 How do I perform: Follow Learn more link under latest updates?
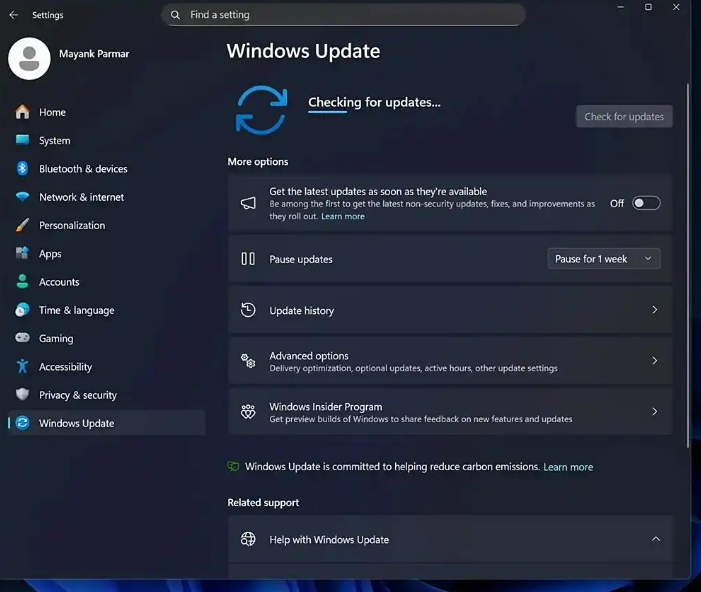[342, 216]
